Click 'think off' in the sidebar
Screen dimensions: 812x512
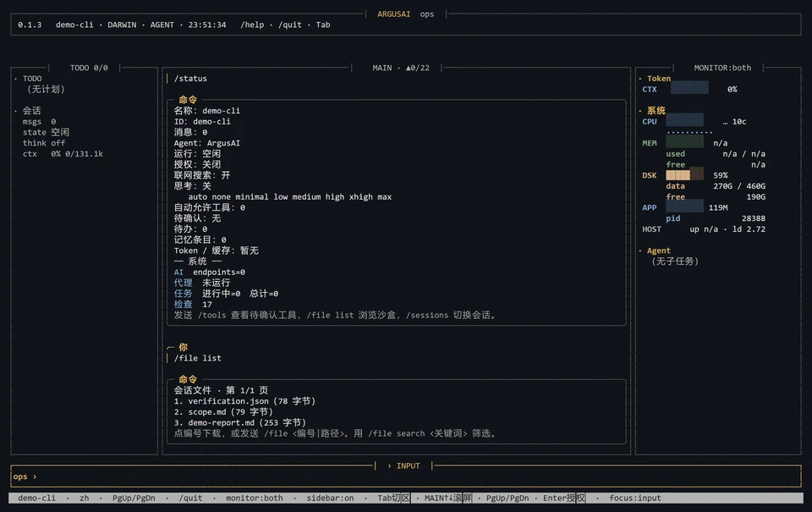[x=44, y=143]
